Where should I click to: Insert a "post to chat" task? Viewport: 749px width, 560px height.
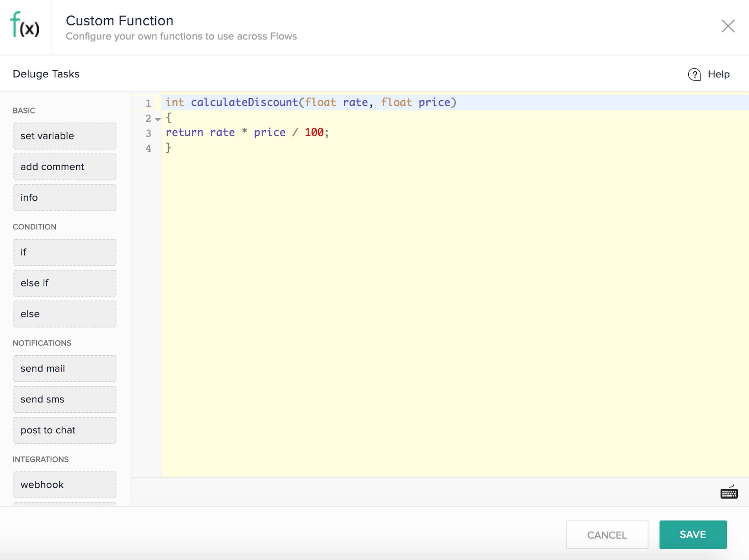pos(64,430)
